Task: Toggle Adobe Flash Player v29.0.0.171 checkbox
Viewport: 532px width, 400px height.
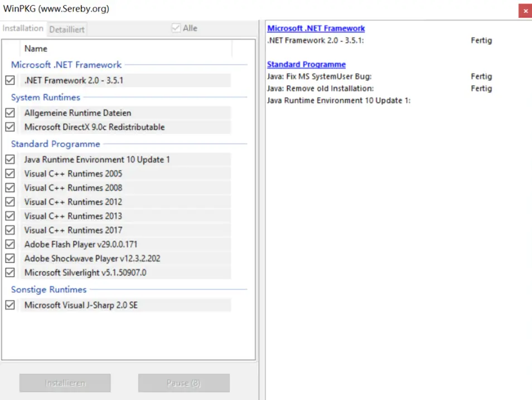Action: (10, 244)
